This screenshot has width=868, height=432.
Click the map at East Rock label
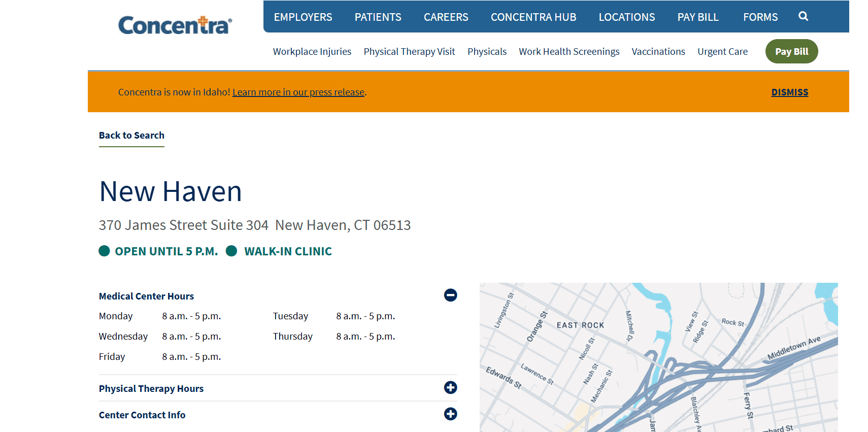pyautogui.click(x=580, y=325)
